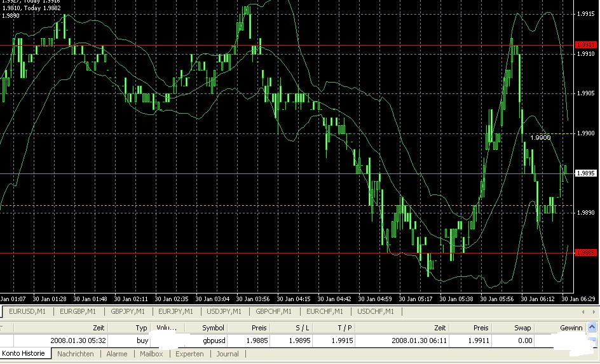
Task: Open the Nachrichten tab
Action: click(75, 354)
